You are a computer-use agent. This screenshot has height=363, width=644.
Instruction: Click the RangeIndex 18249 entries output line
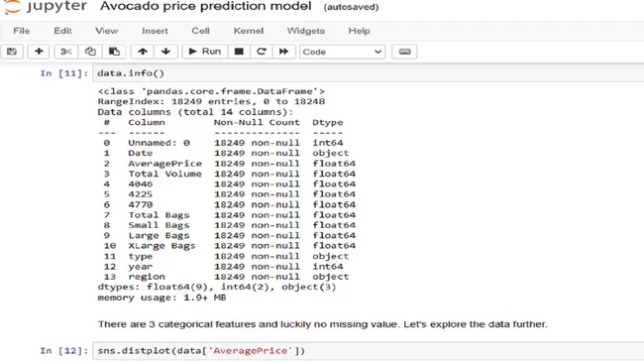(x=211, y=101)
